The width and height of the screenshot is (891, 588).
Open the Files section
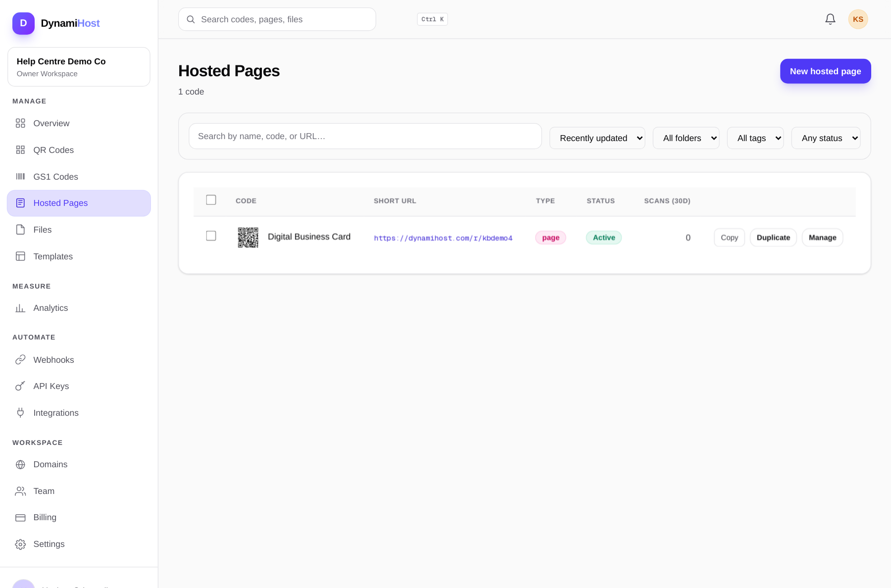[x=79, y=230]
